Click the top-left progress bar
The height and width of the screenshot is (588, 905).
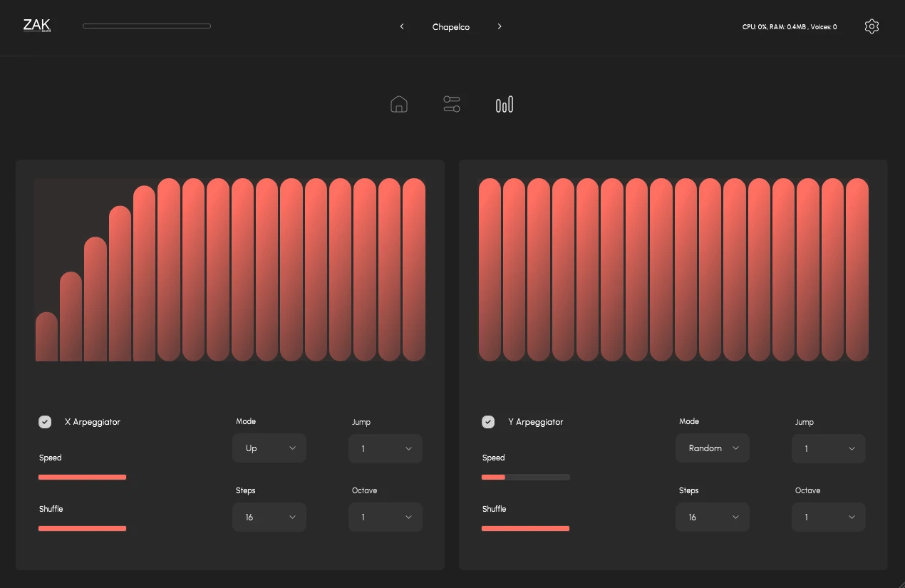click(147, 26)
